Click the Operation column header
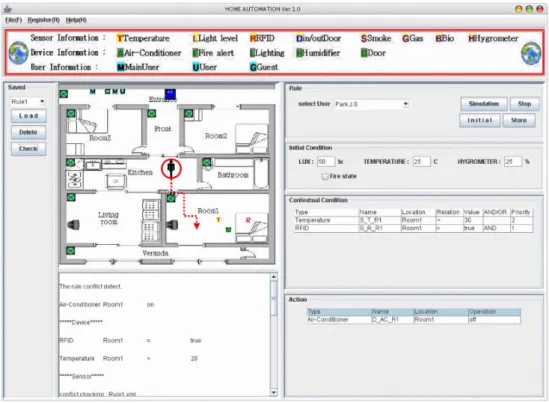549x403 pixels. (x=494, y=312)
